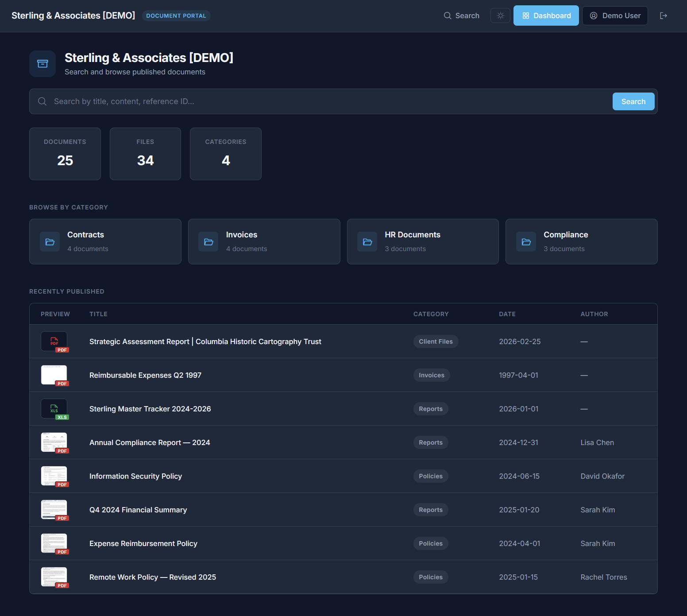This screenshot has height=616, width=687.
Task: Click the Invoices folder icon
Action: 208,241
